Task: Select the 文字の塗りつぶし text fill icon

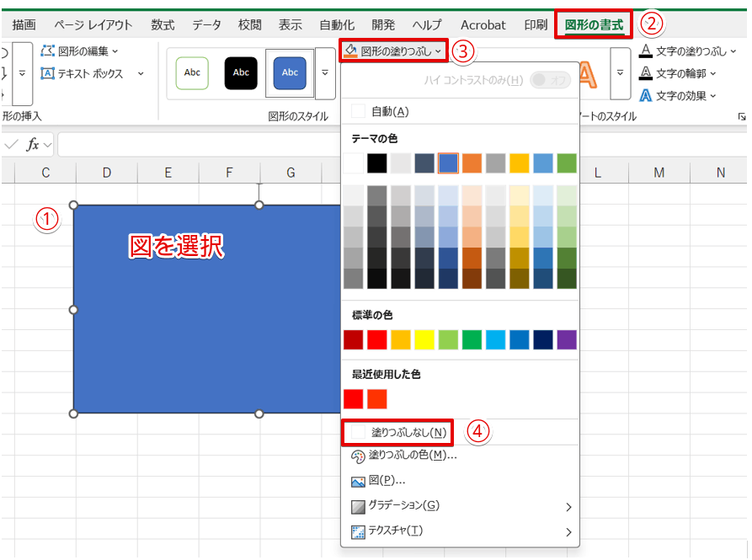Action: (648, 51)
